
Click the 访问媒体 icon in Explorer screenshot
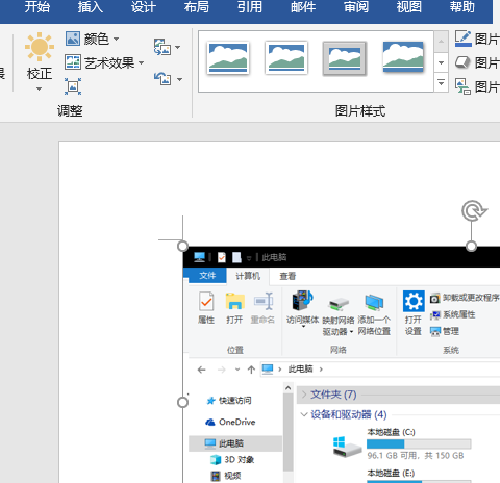pos(303,300)
